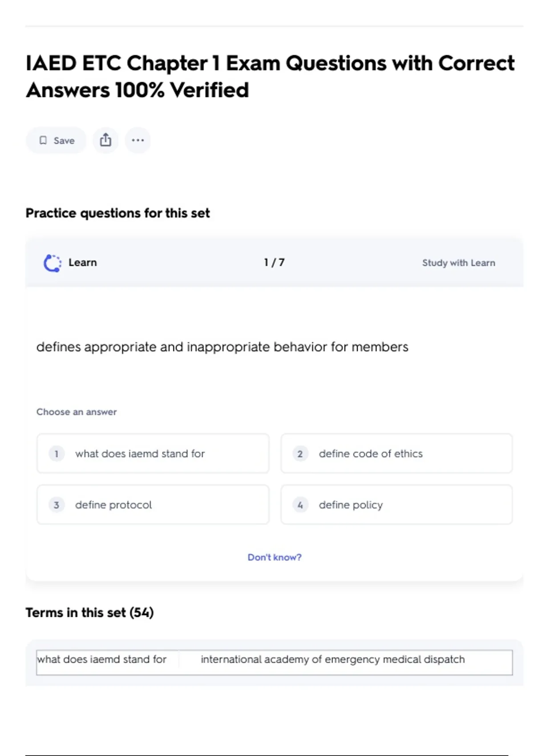Click the term 'what does iaemd stand for'
Viewport: 534px width, 756px height.
[x=102, y=659]
